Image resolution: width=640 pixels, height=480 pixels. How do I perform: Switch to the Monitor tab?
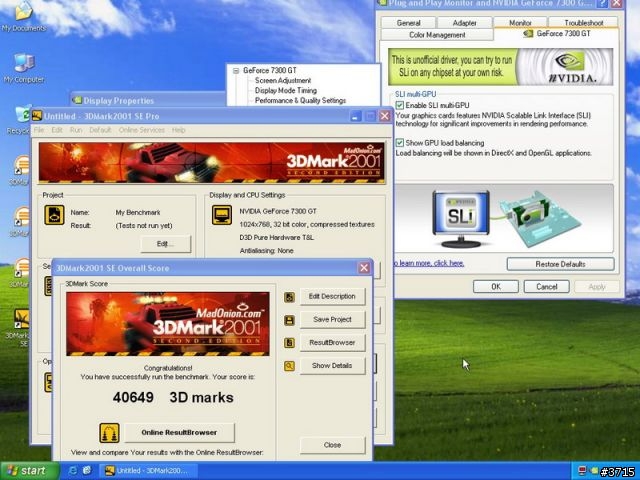pos(520,22)
